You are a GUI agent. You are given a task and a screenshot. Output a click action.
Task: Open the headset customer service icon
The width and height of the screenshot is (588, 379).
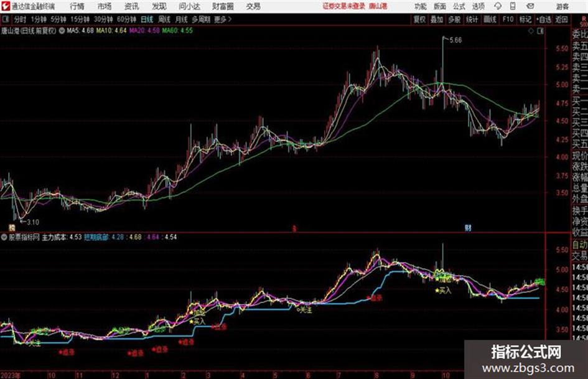[x=498, y=6]
